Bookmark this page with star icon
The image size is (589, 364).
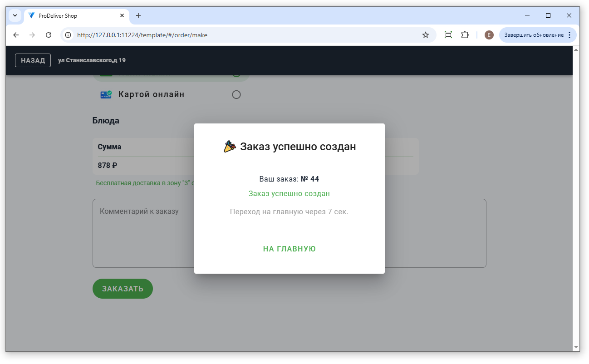tap(425, 35)
